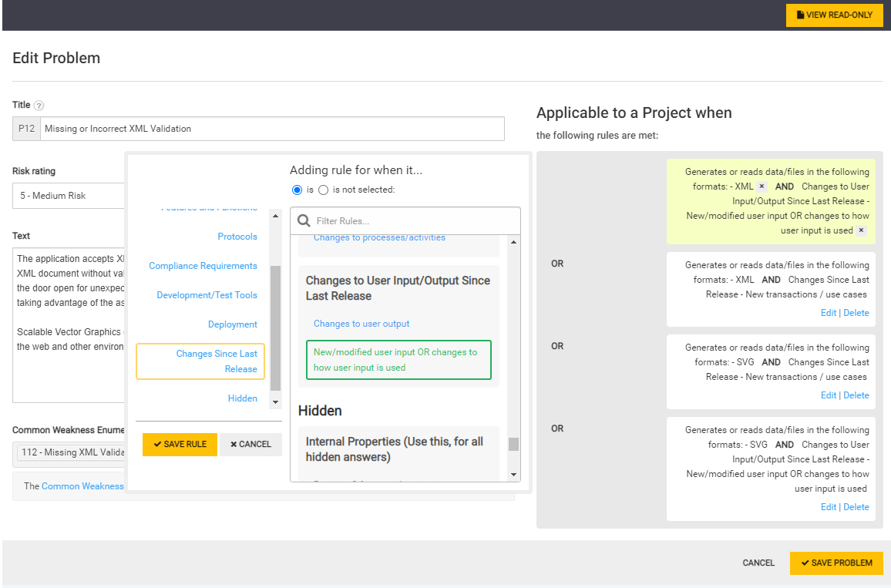Switch to the Deployment category
This screenshot has width=891, height=588.
pyautogui.click(x=232, y=324)
